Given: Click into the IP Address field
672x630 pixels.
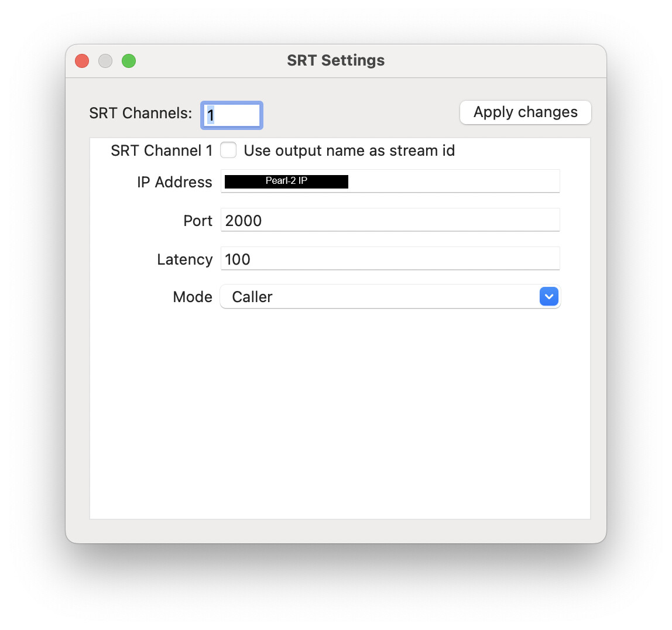Looking at the screenshot, I should (390, 182).
